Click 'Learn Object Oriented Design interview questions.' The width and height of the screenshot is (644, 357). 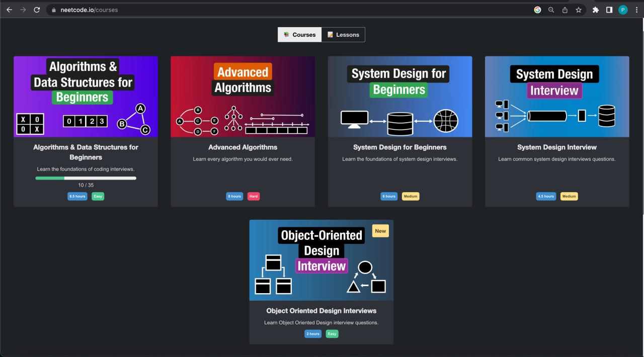[321, 322]
